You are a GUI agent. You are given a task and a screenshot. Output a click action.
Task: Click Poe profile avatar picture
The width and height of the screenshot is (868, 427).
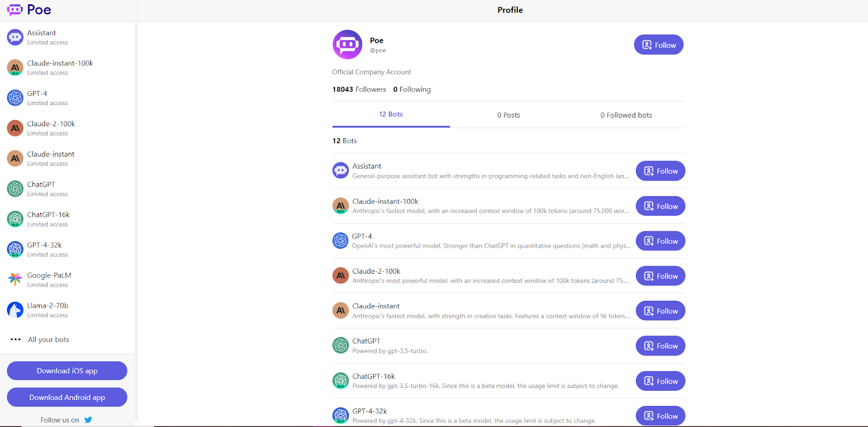347,44
